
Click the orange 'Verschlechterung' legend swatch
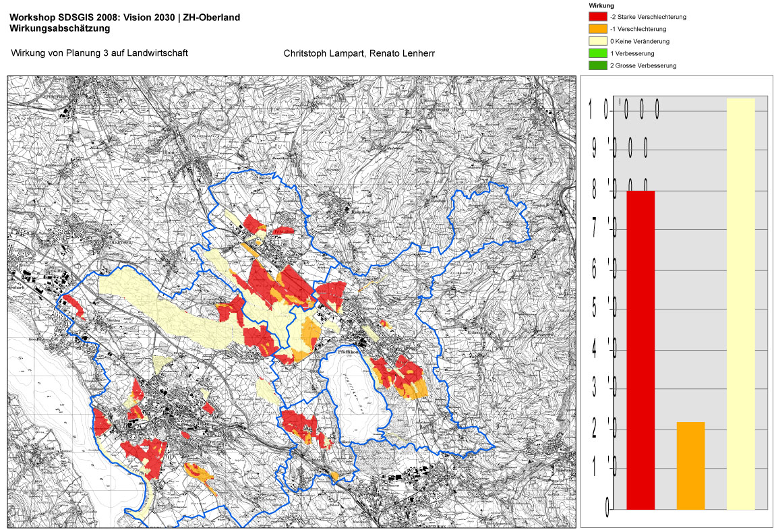click(597, 29)
